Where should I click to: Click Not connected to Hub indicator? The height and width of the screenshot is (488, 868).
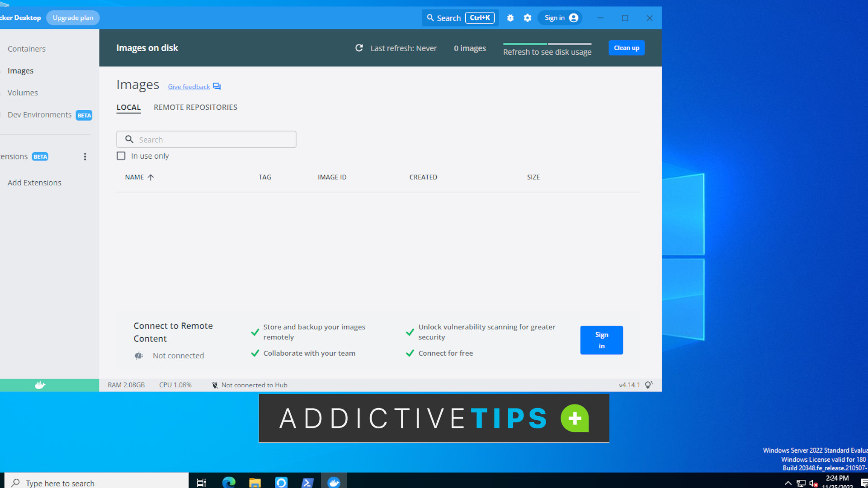pyautogui.click(x=249, y=385)
